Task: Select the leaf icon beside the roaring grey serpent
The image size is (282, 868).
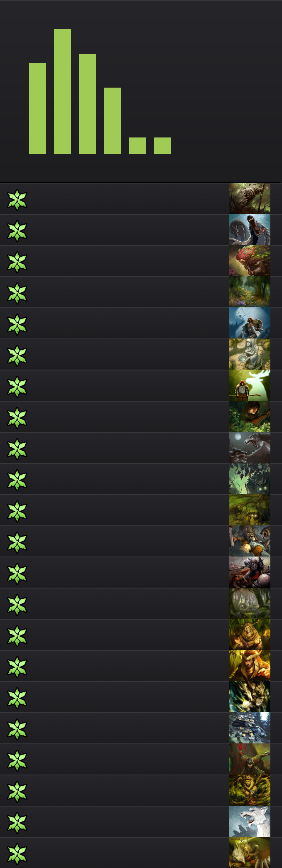Action: (17, 230)
